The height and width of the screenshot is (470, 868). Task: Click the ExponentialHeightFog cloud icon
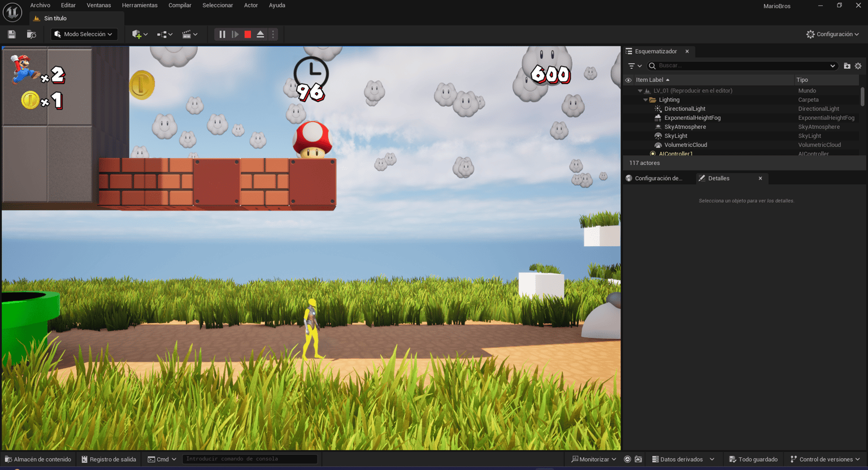658,118
